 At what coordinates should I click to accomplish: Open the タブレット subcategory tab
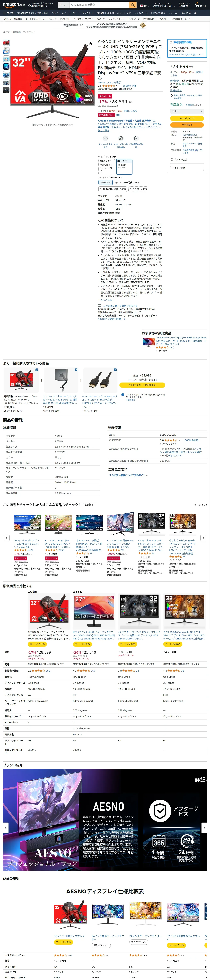point(65,19)
